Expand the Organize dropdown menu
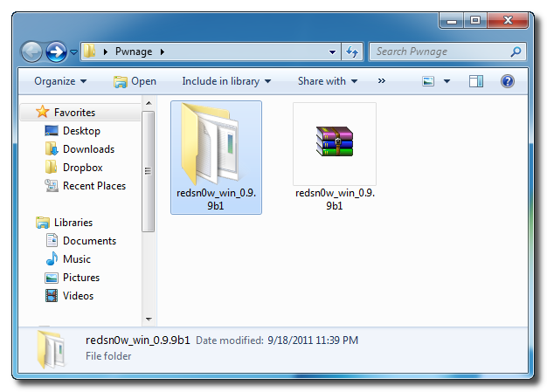This screenshot has height=392, width=547. (60, 81)
